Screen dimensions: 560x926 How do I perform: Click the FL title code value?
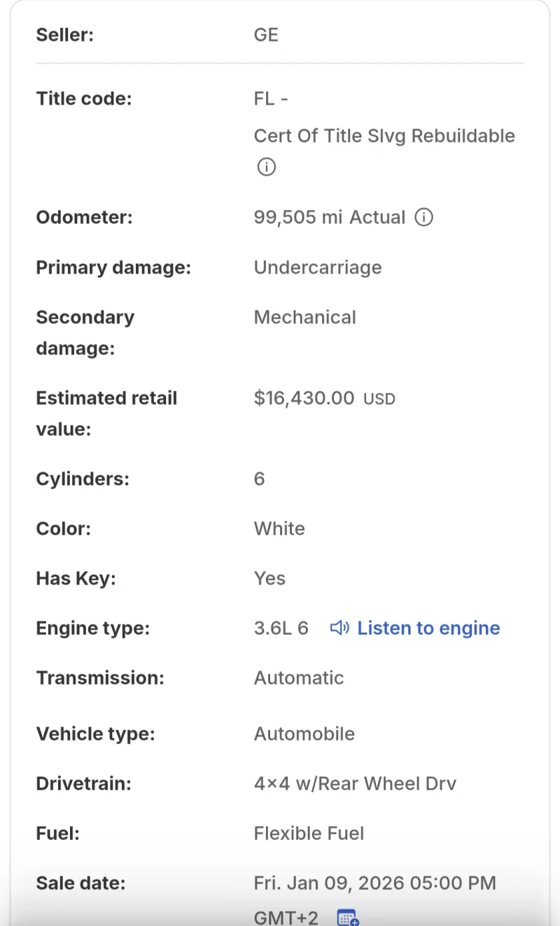point(270,99)
